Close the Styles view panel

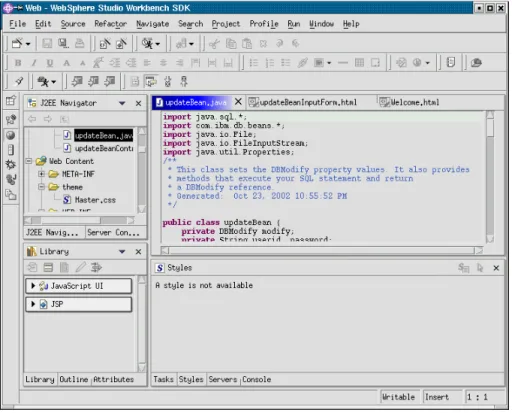click(496, 268)
